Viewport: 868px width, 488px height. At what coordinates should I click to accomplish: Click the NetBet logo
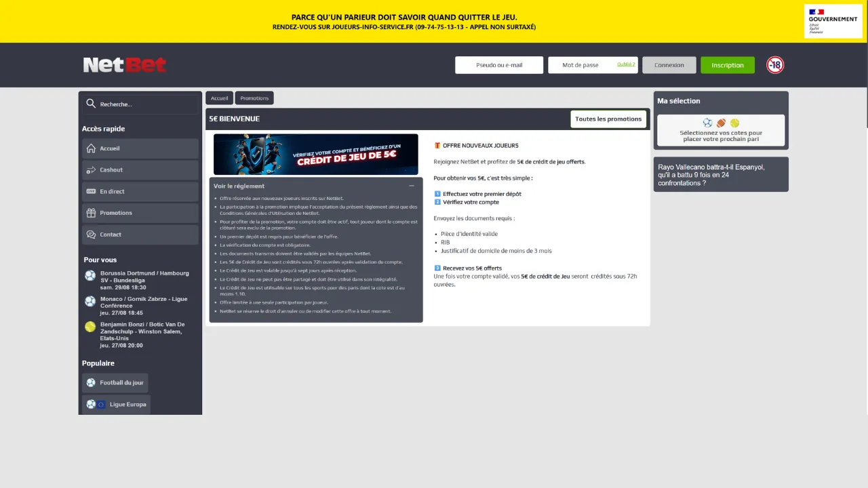124,65
